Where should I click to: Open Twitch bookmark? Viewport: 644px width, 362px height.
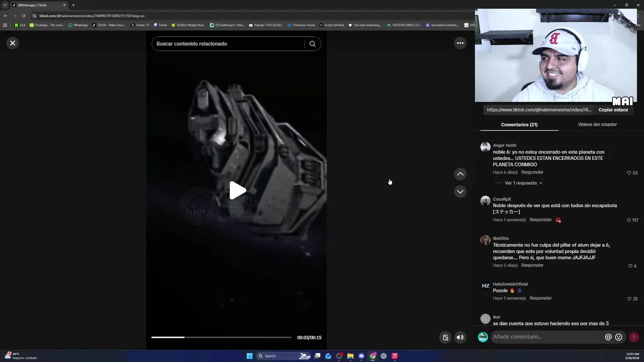click(160, 25)
